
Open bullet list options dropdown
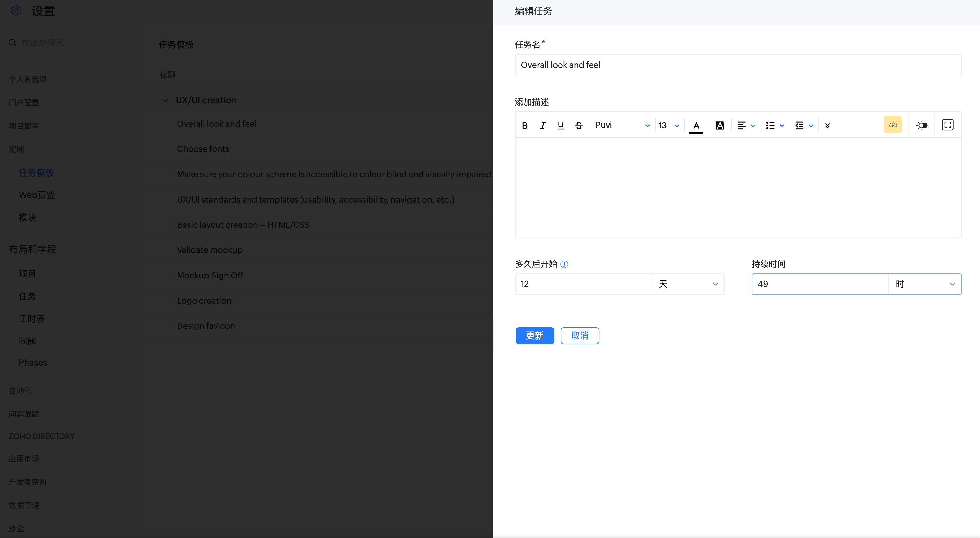pos(775,126)
